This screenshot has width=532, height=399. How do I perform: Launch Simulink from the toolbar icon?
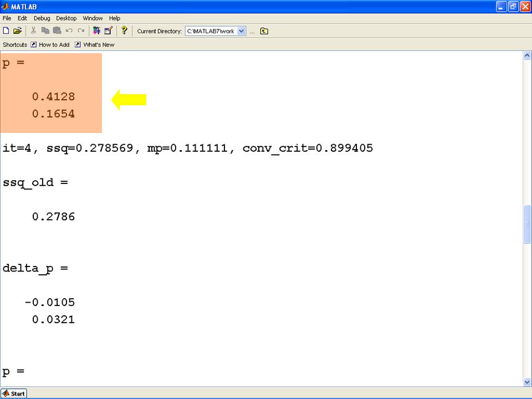point(96,30)
